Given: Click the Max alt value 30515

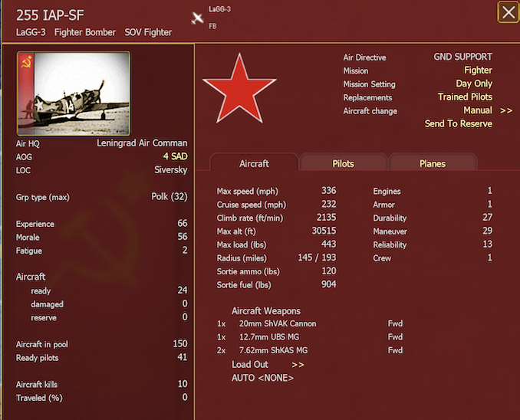Looking at the screenshot, I should click(324, 231).
